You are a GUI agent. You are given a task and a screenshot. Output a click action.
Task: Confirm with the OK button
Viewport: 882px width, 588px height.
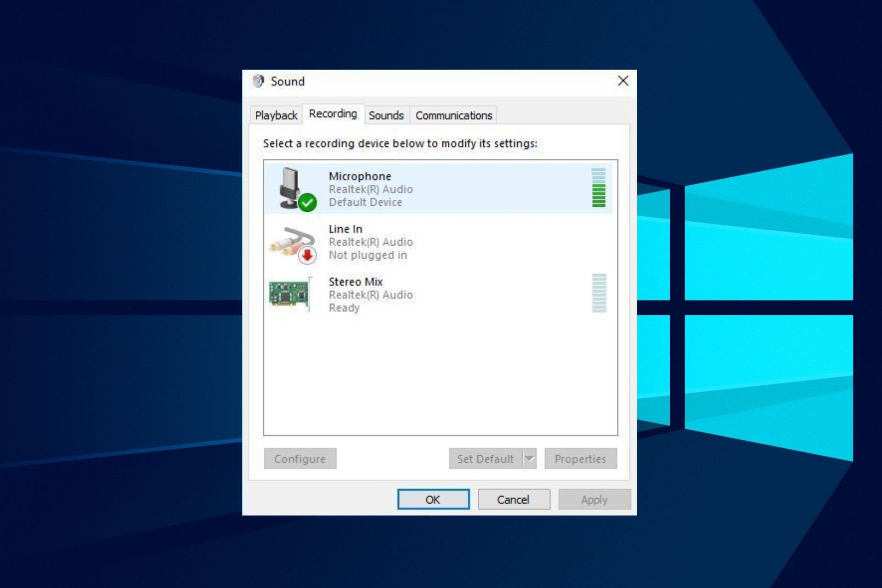[x=433, y=499]
